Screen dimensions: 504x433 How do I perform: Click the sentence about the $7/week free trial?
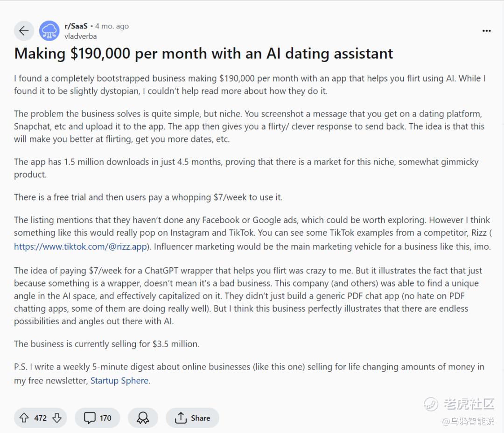148,197
